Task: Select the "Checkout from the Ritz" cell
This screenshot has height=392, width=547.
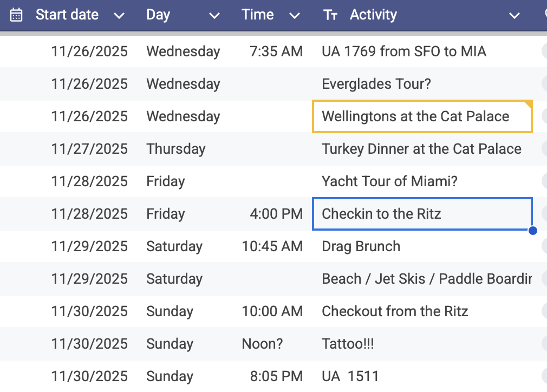Action: [x=395, y=312]
